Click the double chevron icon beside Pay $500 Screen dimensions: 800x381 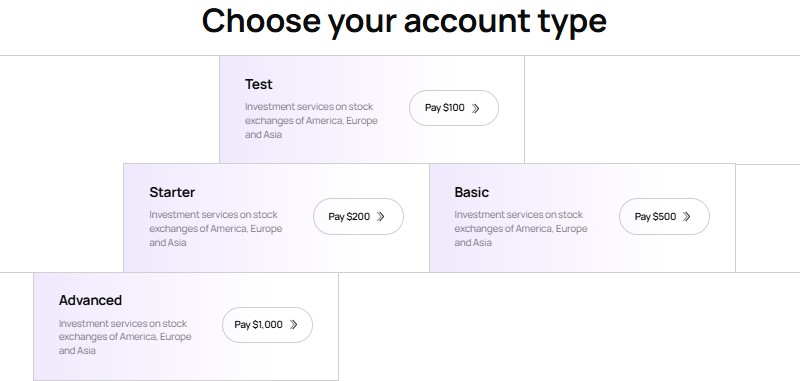[x=687, y=217]
